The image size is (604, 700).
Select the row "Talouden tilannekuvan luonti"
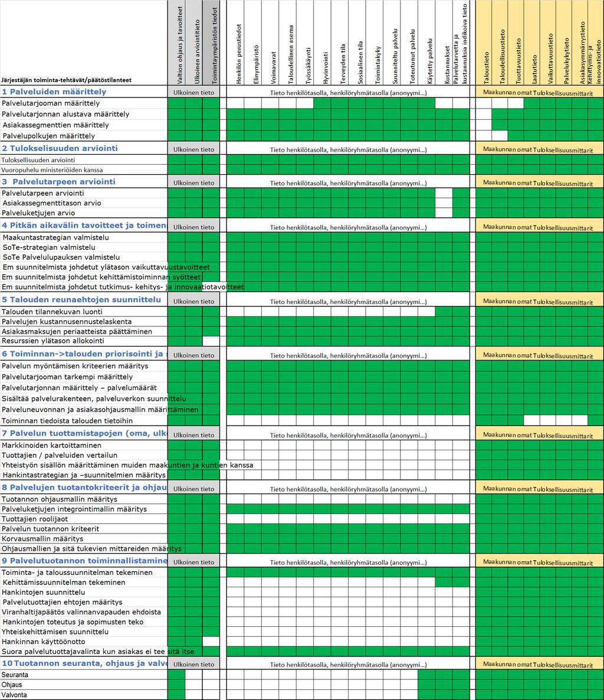click(x=52, y=312)
